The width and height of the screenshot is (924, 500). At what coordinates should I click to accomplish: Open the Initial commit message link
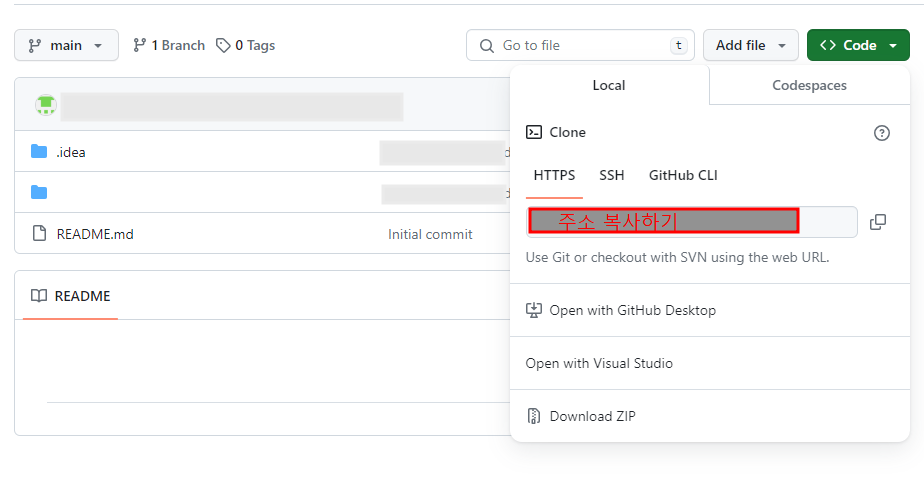pyautogui.click(x=430, y=235)
